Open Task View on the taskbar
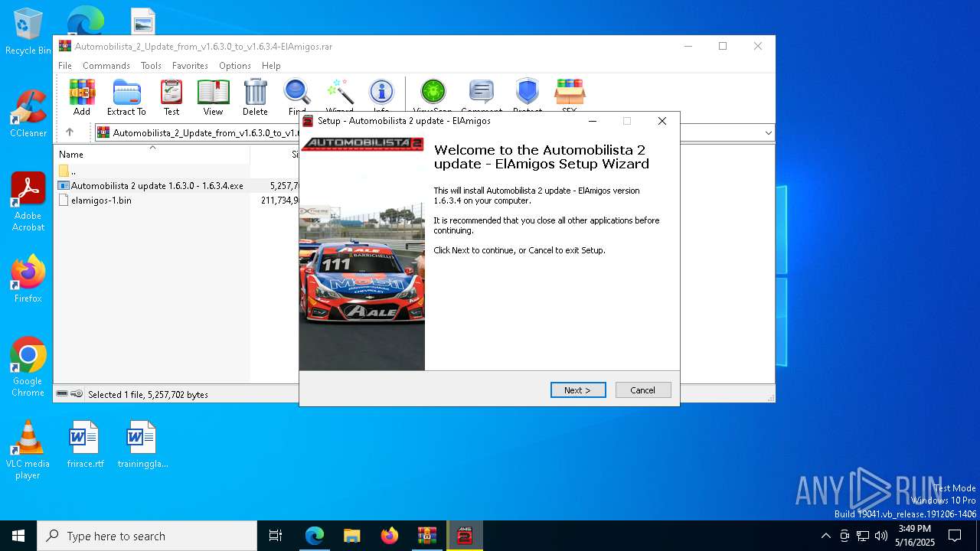The image size is (980, 551). tap(276, 536)
